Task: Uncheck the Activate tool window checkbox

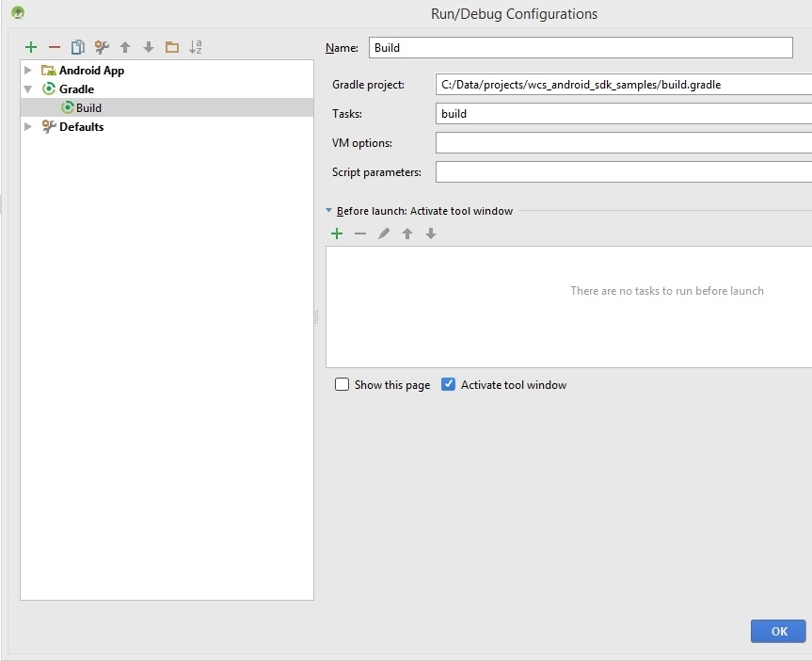Action: (x=449, y=384)
